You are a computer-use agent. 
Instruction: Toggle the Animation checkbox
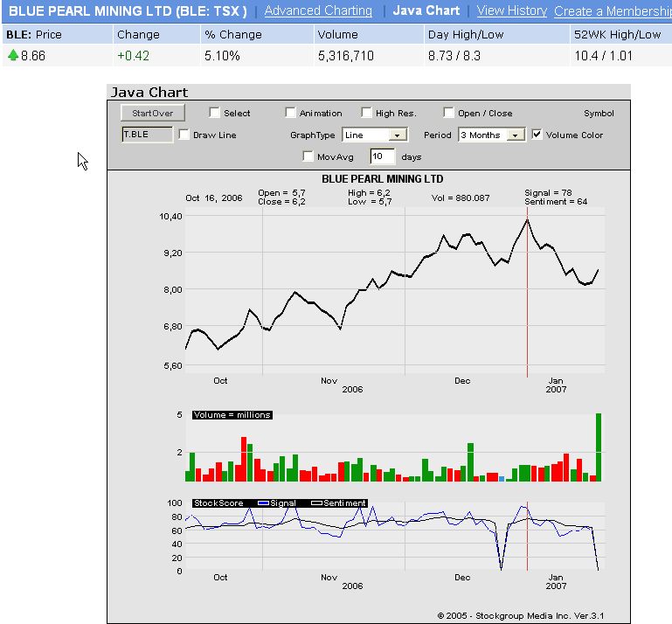290,113
